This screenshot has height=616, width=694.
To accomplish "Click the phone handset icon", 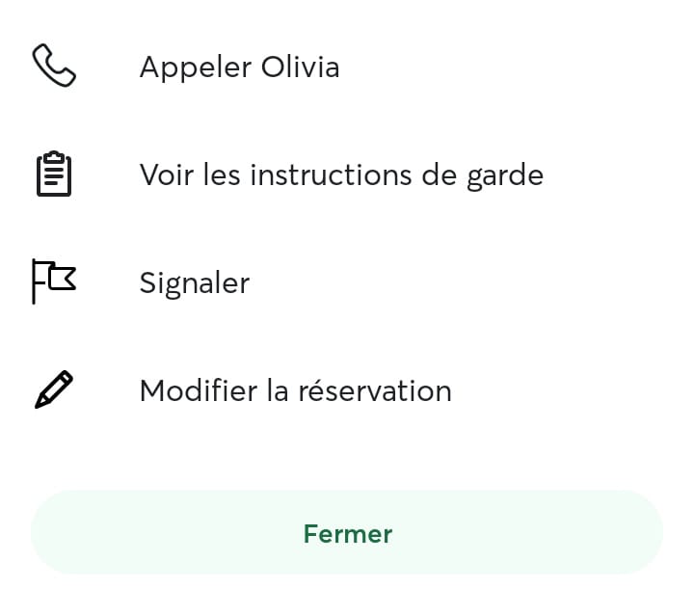I will click(x=54, y=66).
